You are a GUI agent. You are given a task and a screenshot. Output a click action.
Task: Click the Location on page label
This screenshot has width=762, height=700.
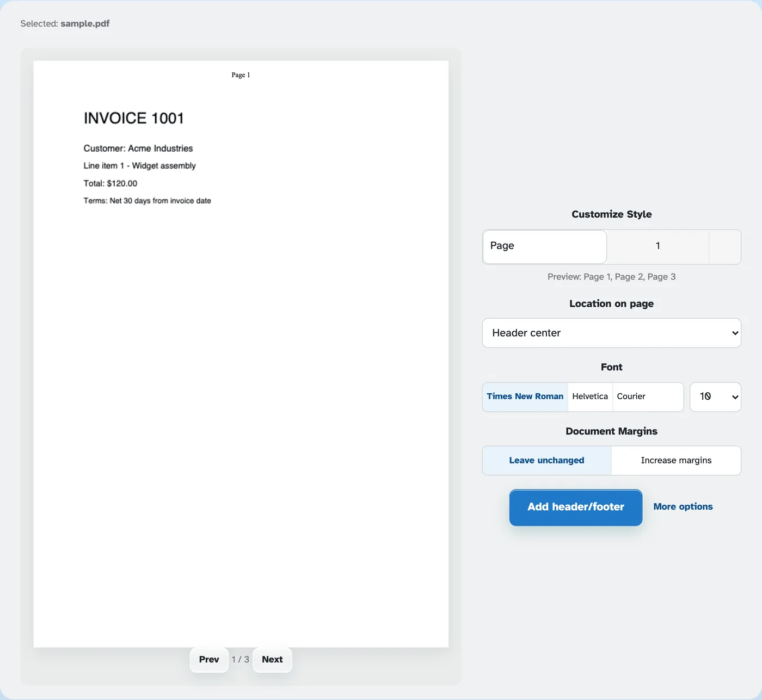(x=611, y=303)
